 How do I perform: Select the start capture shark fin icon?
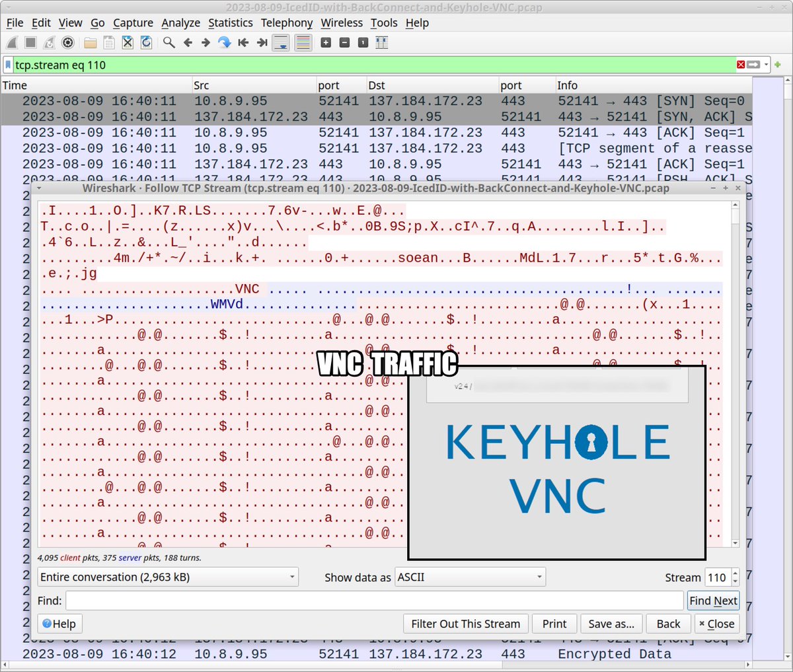(11, 42)
